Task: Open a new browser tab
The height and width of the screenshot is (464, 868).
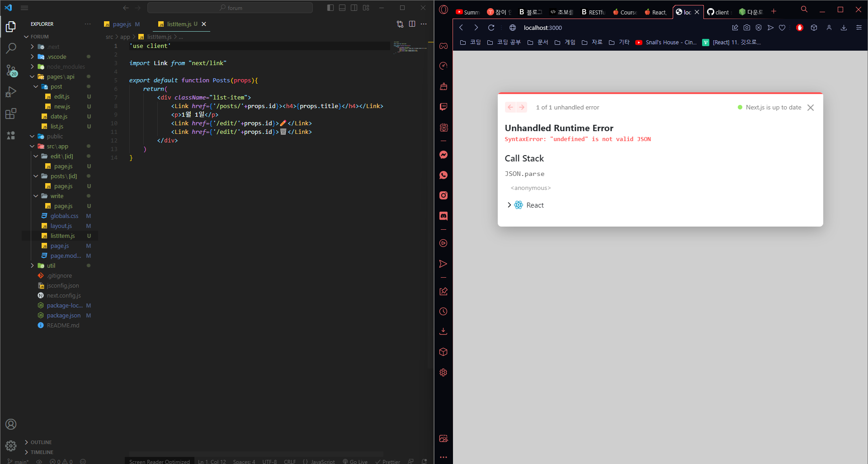Action: [x=774, y=11]
